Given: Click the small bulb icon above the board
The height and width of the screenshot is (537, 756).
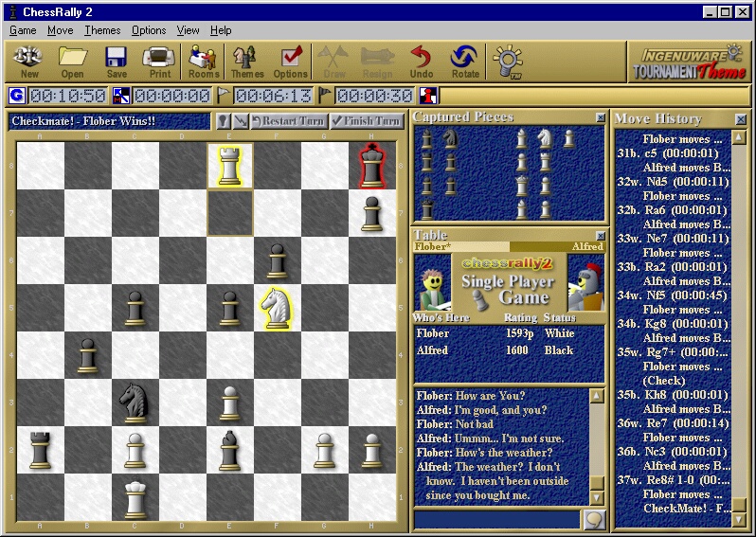Looking at the screenshot, I should click(223, 121).
